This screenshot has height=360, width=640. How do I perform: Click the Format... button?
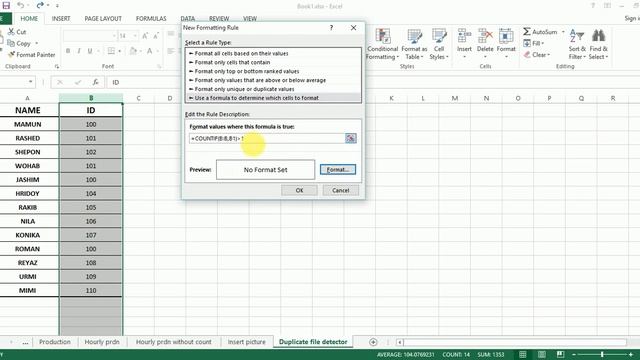(338, 169)
